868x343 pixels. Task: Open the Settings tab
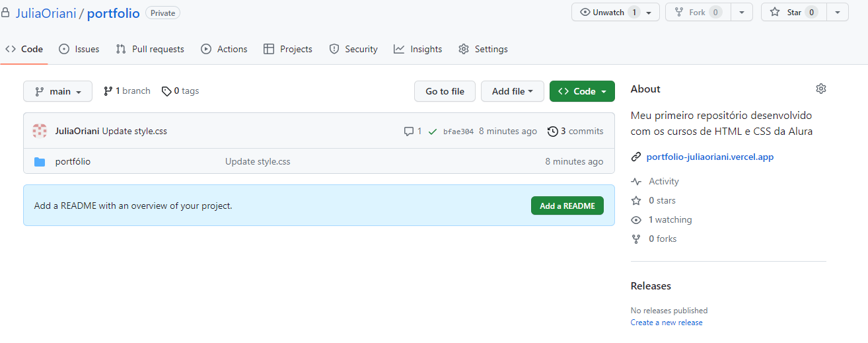483,49
